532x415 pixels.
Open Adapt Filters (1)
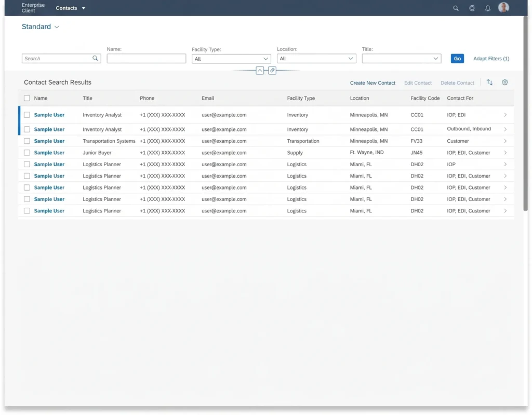pyautogui.click(x=491, y=58)
